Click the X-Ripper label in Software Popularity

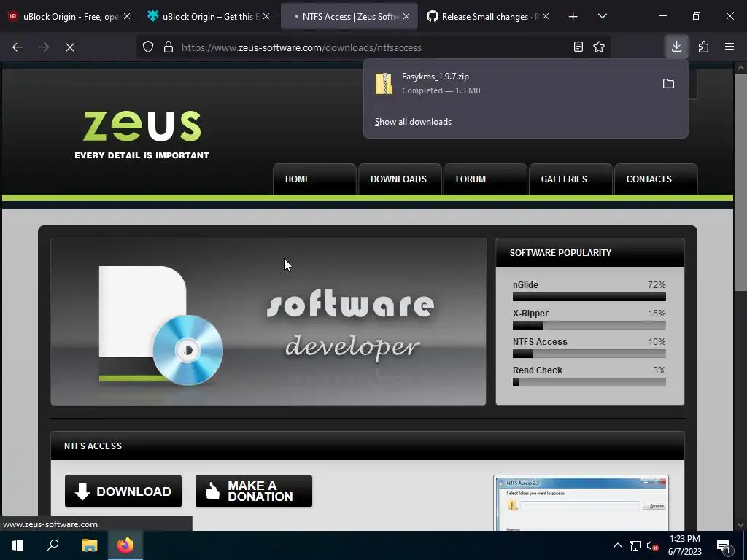(x=530, y=314)
